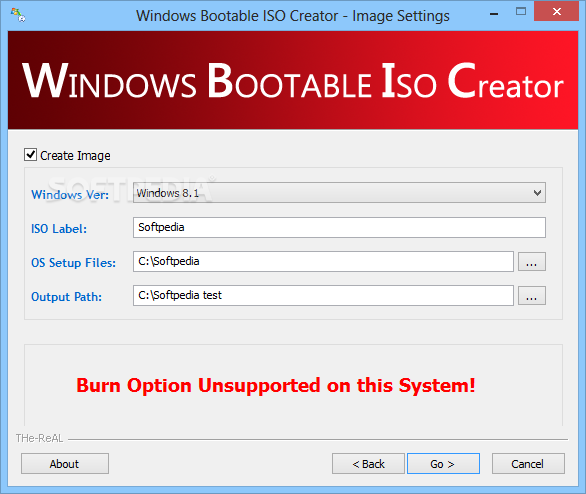Click the Output Path caption
Viewport: 586px width, 494px height.
click(66, 297)
